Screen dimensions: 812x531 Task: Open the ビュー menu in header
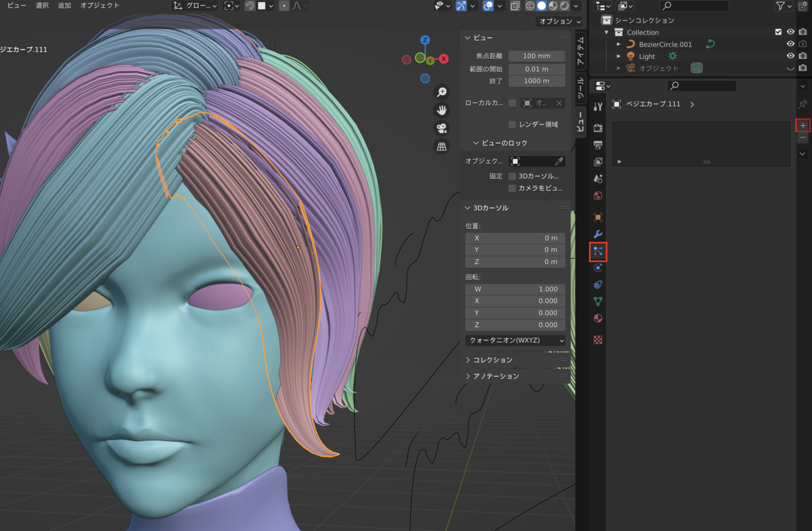point(16,5)
